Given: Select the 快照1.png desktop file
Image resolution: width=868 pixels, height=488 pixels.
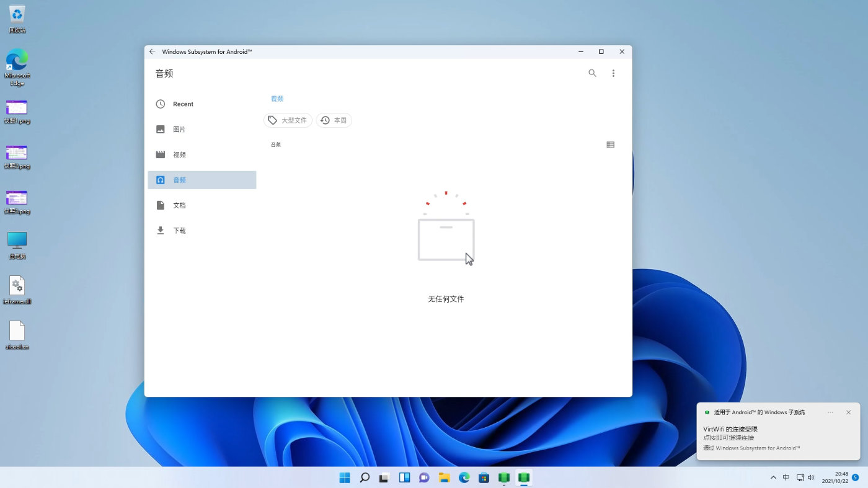Looking at the screenshot, I should click(x=17, y=112).
